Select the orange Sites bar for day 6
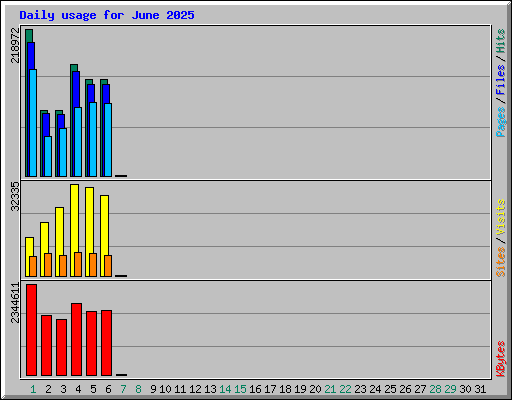Image resolution: width=512 pixels, height=400 pixels. coord(108,266)
